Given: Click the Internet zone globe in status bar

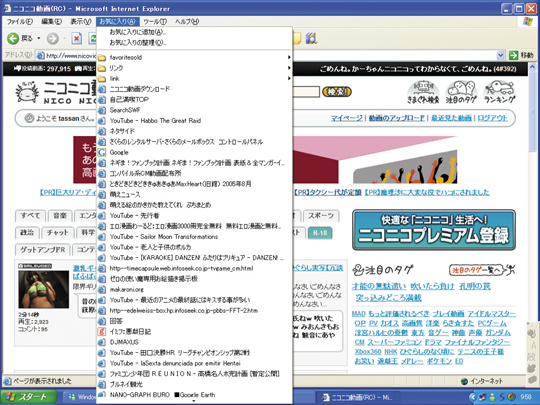Looking at the screenshot, I should pyautogui.click(x=464, y=381).
